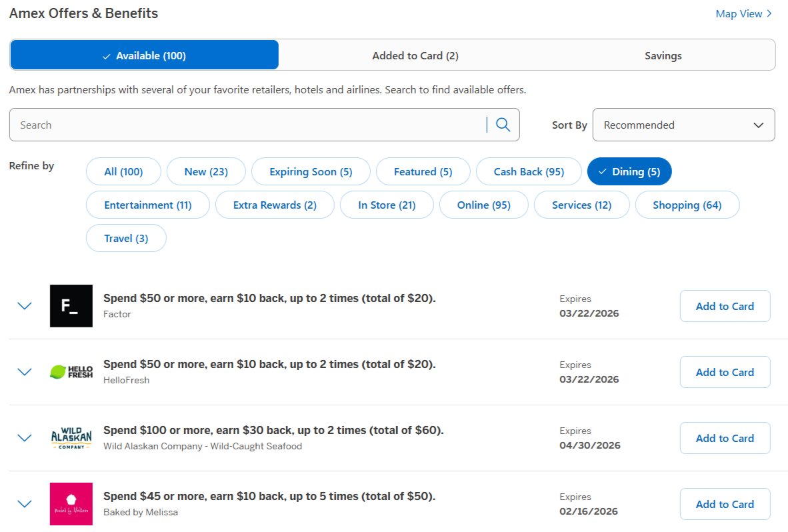Expand the HelloFresh offer details
The width and height of the screenshot is (788, 532).
(25, 372)
